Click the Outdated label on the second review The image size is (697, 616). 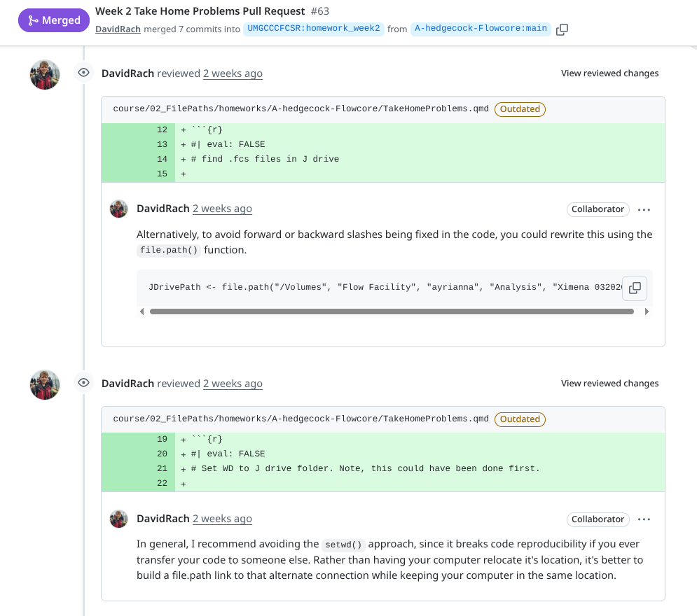coord(520,419)
